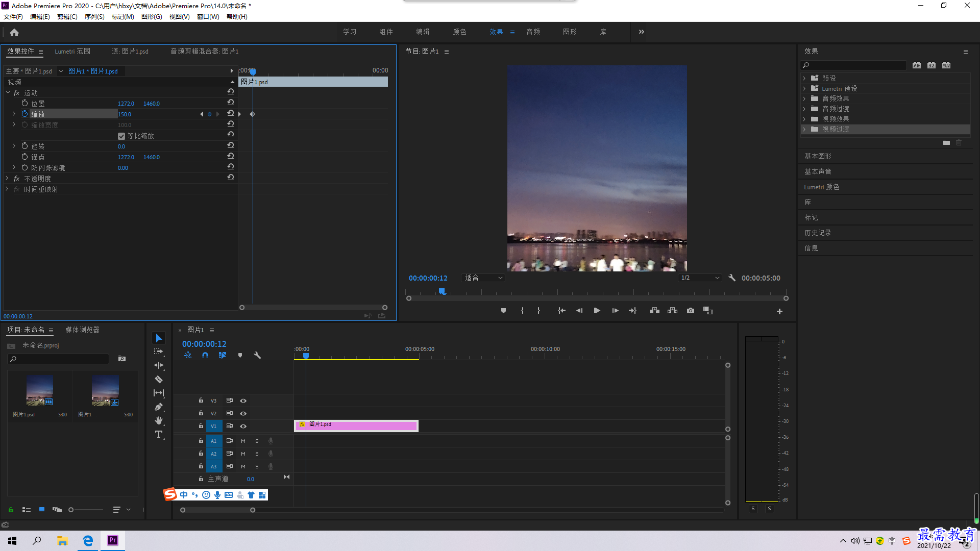The height and width of the screenshot is (551, 980).
Task: Toggle animation stopwatch for Rotation
Action: point(24,146)
